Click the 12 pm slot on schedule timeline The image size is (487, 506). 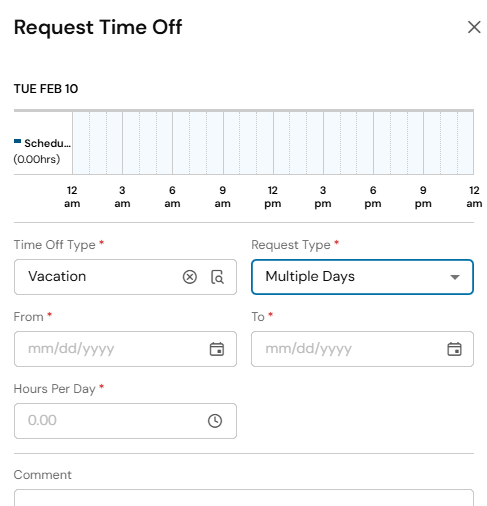[x=282, y=143]
